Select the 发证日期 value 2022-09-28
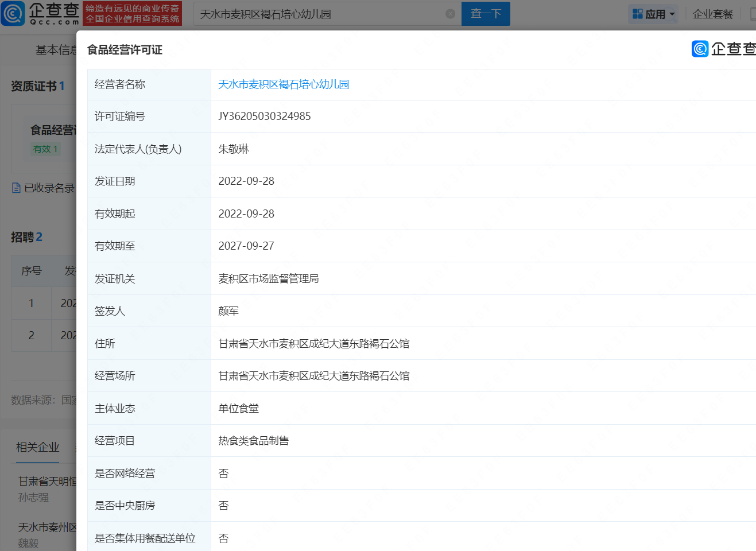 pyautogui.click(x=246, y=181)
